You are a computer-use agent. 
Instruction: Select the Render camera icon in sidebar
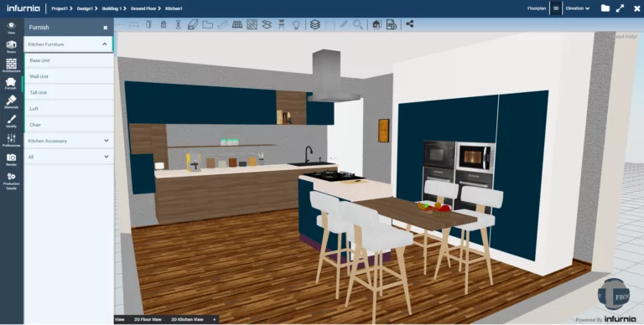tap(11, 159)
